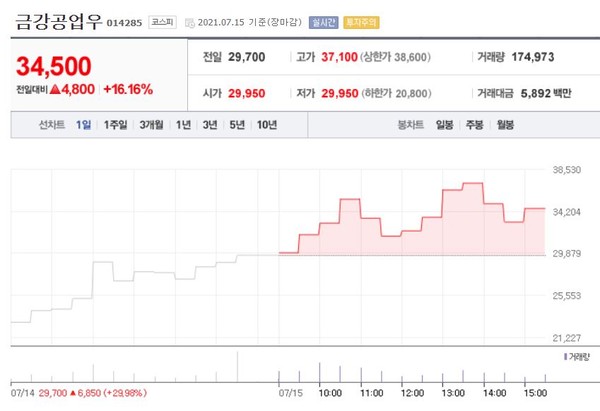Screen dimensions: 600x411
Task: Switch to the 1주일 chart period
Action: 116,125
